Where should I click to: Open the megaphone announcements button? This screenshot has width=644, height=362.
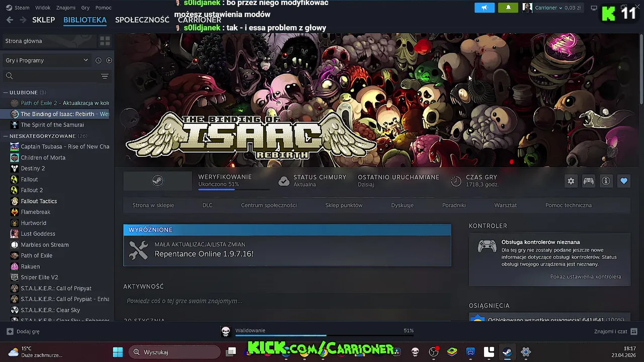click(x=485, y=8)
